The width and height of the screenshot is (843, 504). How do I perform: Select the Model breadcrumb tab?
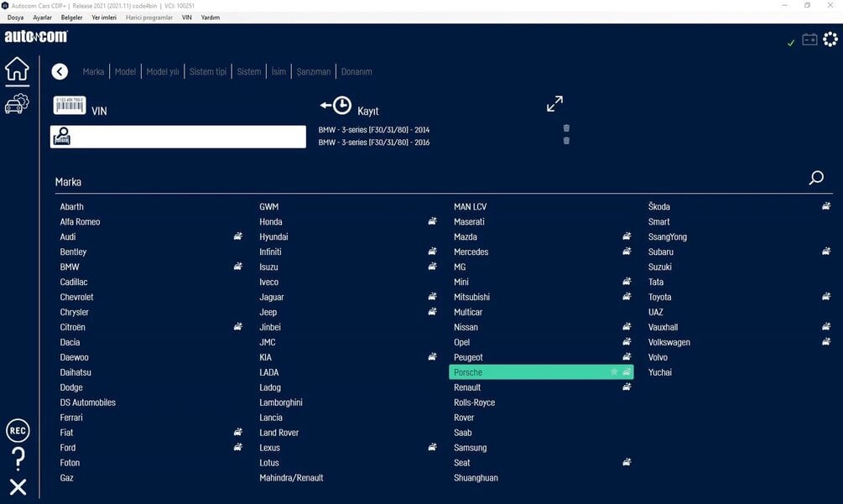coord(125,71)
